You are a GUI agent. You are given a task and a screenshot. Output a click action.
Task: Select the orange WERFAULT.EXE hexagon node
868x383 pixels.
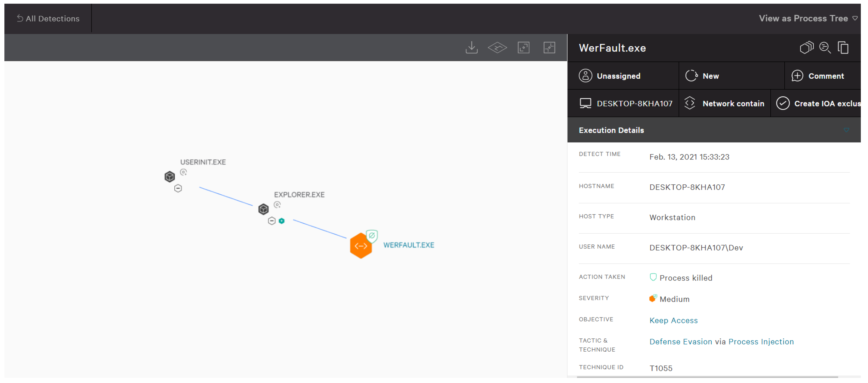pos(361,246)
